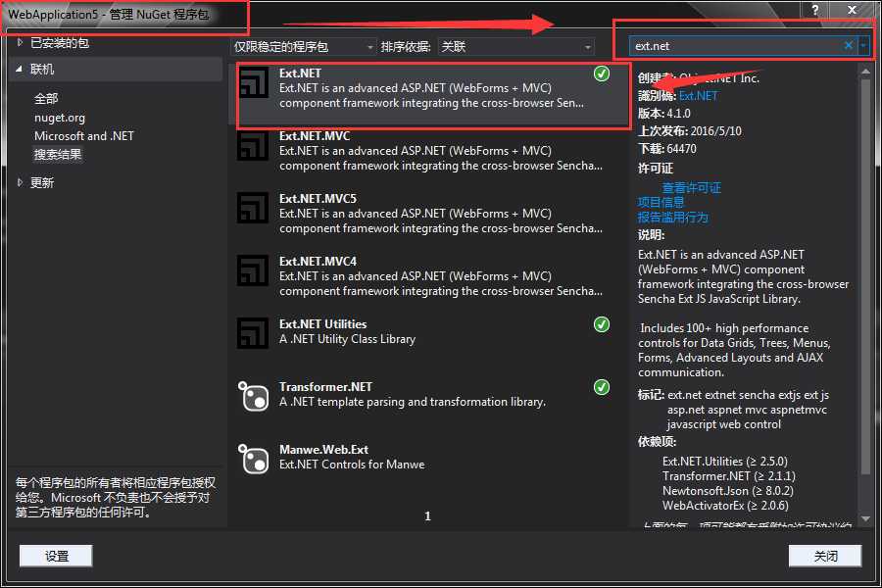Click the Newtonsoft.Json dependency entry
The width and height of the screenshot is (882, 588).
pos(728,491)
